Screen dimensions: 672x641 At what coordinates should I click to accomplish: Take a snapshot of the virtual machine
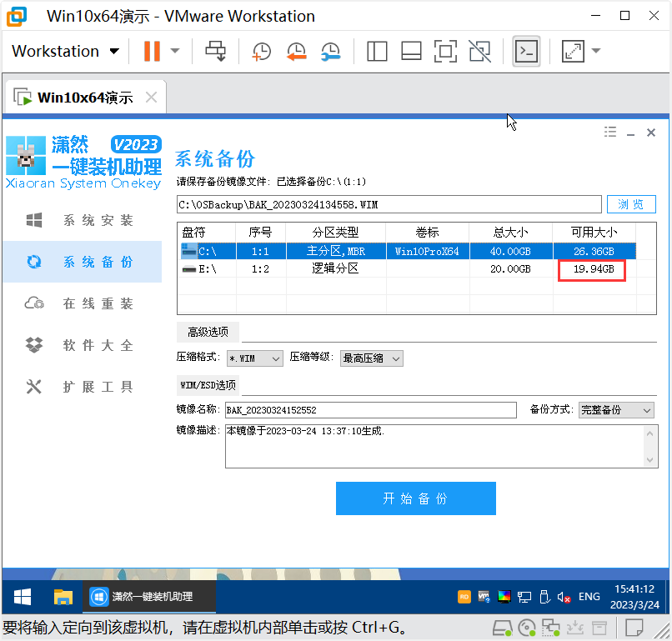click(x=262, y=52)
